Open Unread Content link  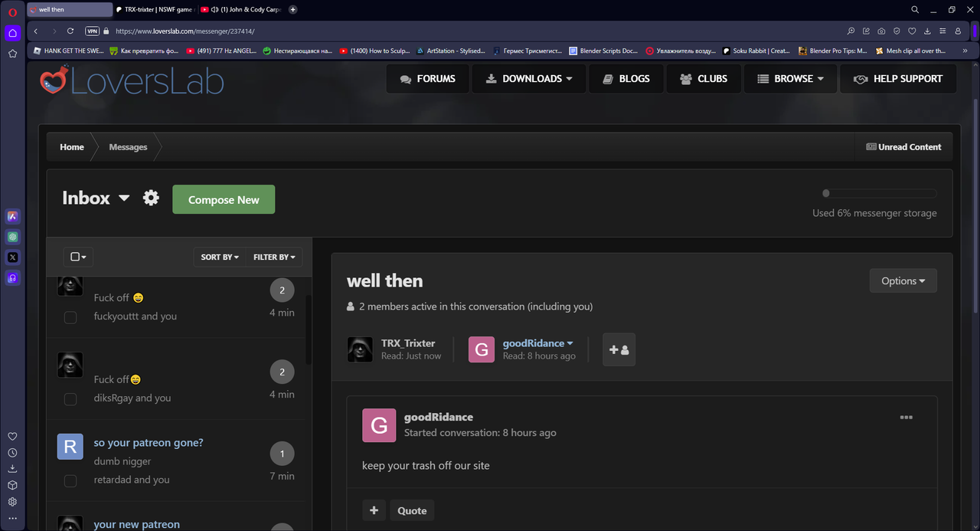[x=903, y=146]
